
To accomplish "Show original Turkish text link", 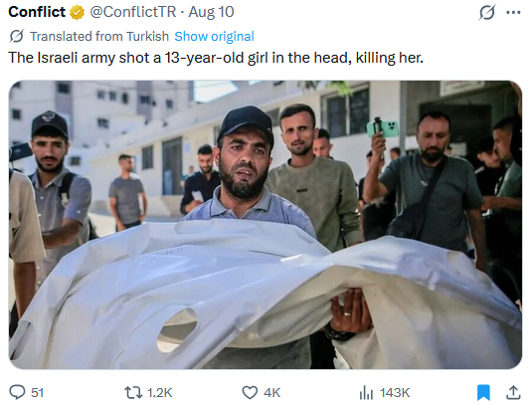I will [214, 37].
